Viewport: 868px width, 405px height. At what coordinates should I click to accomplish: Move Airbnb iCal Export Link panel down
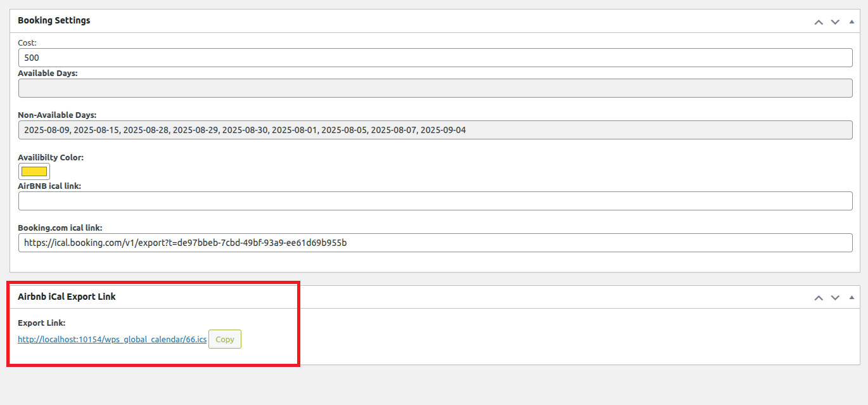835,298
